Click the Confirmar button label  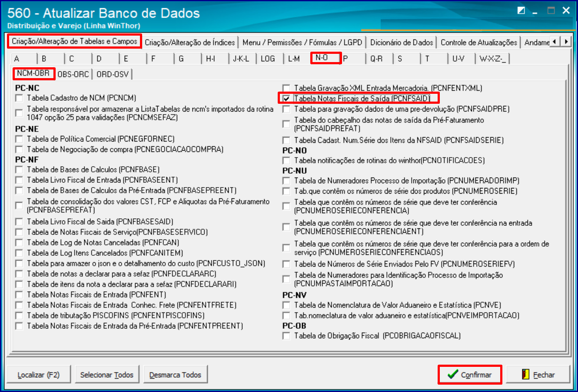476,375
